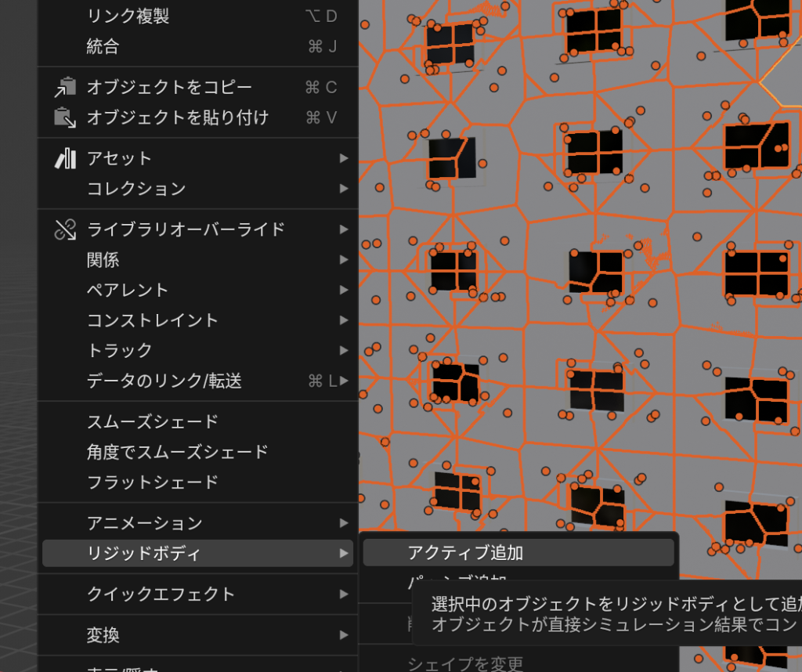
Task: Expand the ペアレント submenu
Action: (128, 290)
